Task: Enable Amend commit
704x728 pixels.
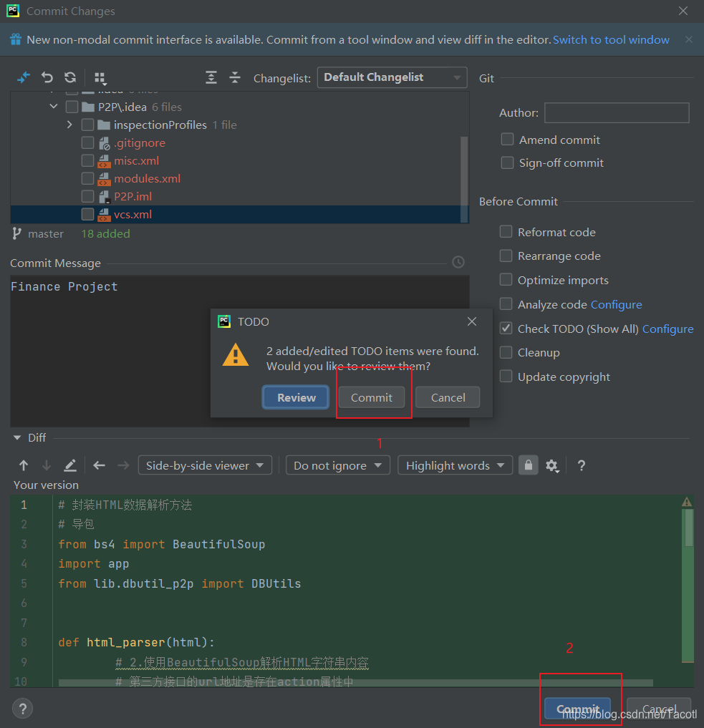Action: (507, 140)
